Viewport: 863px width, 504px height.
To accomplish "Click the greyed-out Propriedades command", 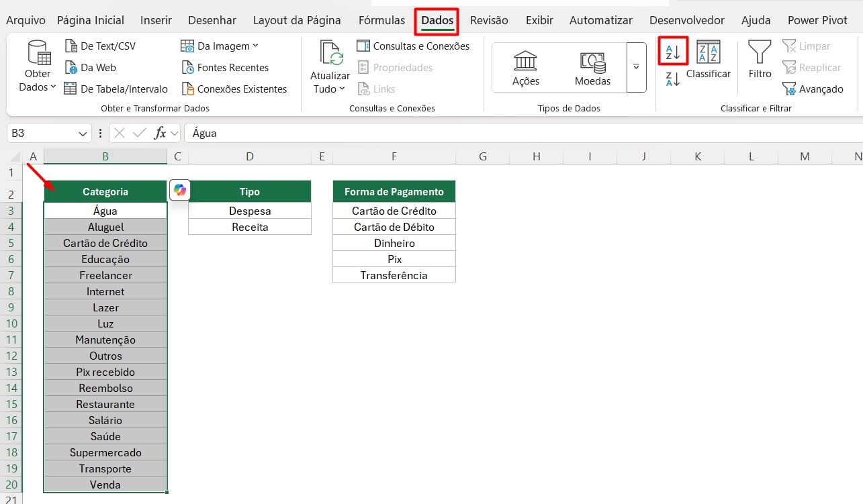I will tap(395, 68).
